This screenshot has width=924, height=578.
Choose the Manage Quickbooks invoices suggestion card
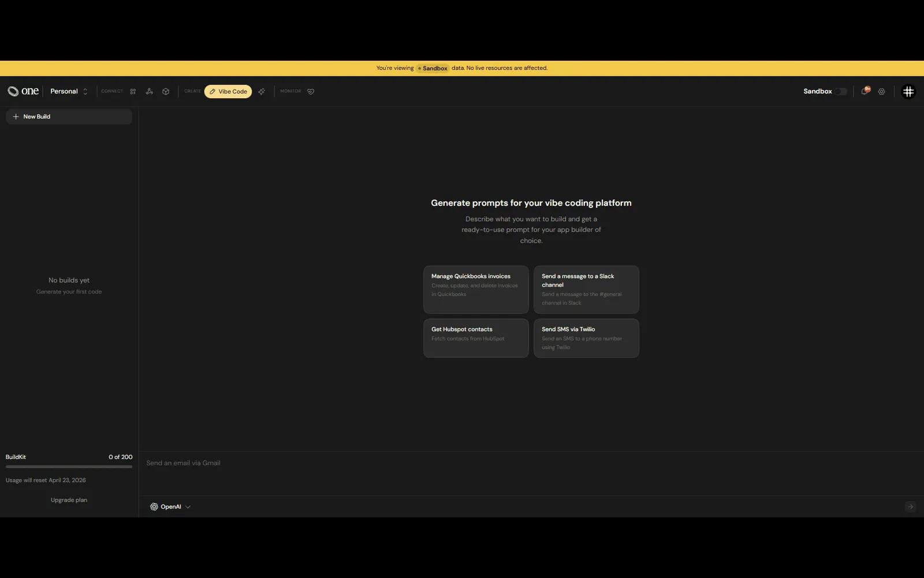[476, 290]
